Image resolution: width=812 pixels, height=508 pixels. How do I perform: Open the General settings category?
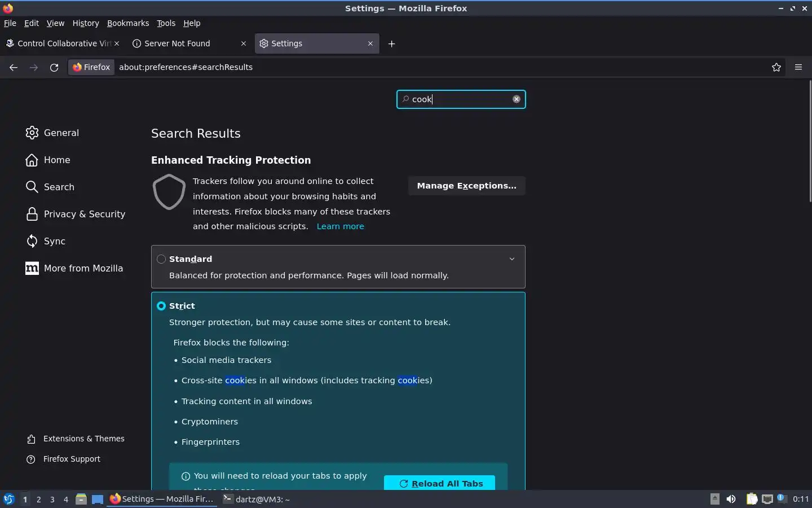pos(52,133)
